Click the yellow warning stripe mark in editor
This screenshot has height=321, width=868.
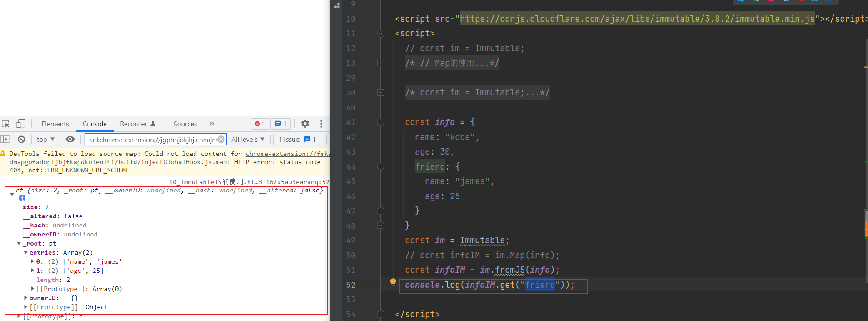tap(866, 67)
